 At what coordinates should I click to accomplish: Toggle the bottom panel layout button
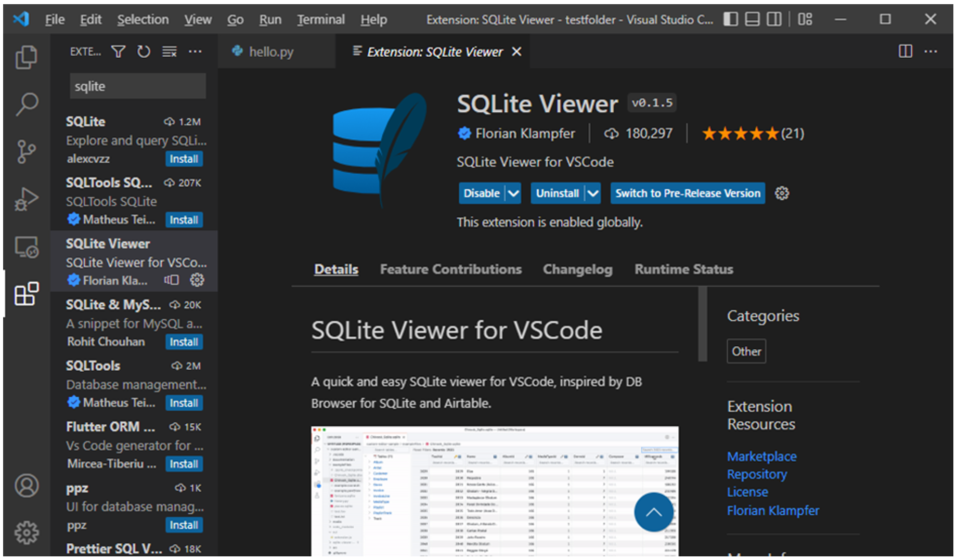[752, 20]
